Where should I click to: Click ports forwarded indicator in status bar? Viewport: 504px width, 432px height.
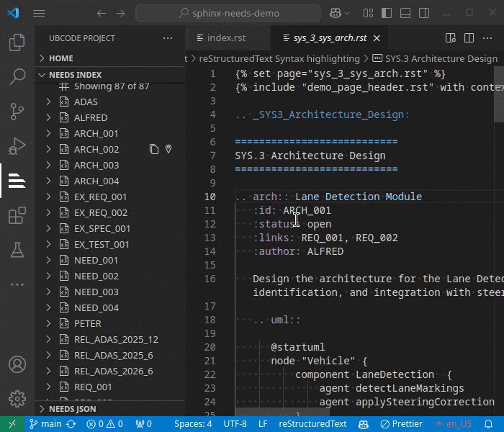click(143, 424)
